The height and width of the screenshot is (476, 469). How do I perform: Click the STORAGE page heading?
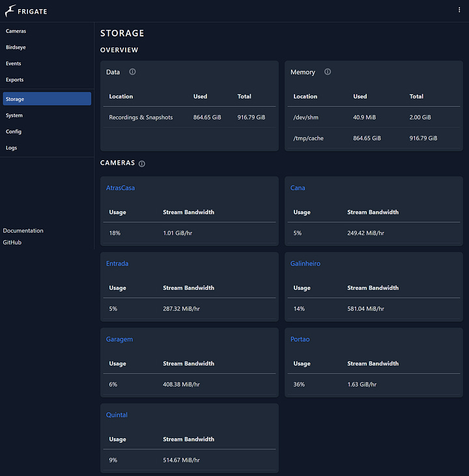point(122,33)
